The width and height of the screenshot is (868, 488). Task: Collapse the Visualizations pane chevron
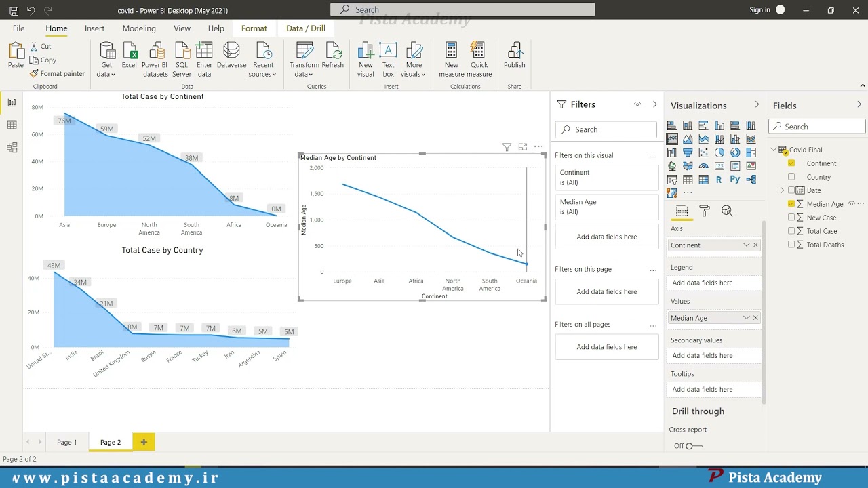coord(757,104)
